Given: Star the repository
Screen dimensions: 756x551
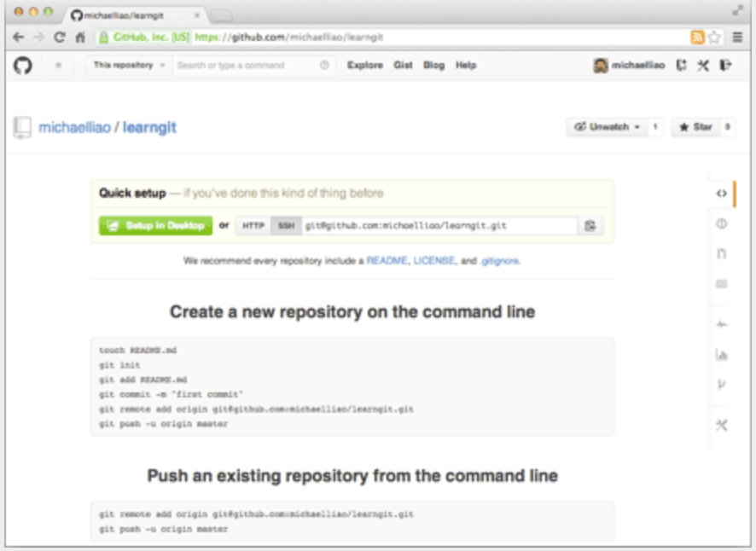Looking at the screenshot, I should [x=695, y=127].
